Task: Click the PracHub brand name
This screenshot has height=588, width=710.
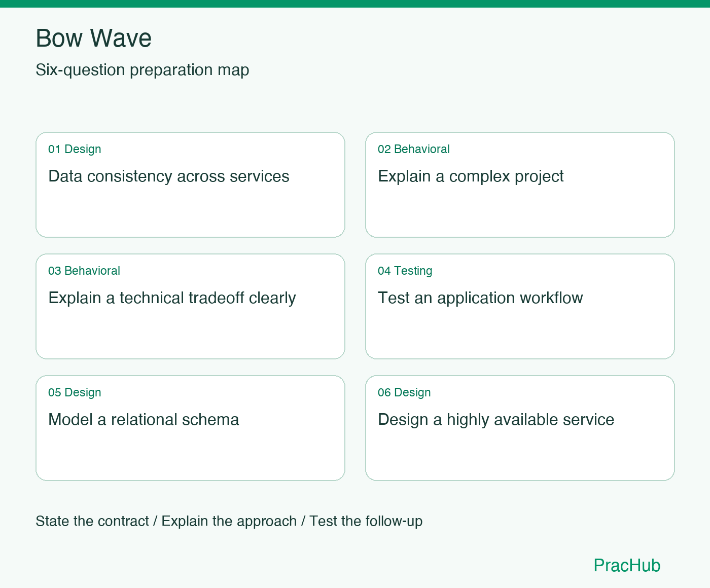Action: pyautogui.click(x=627, y=565)
